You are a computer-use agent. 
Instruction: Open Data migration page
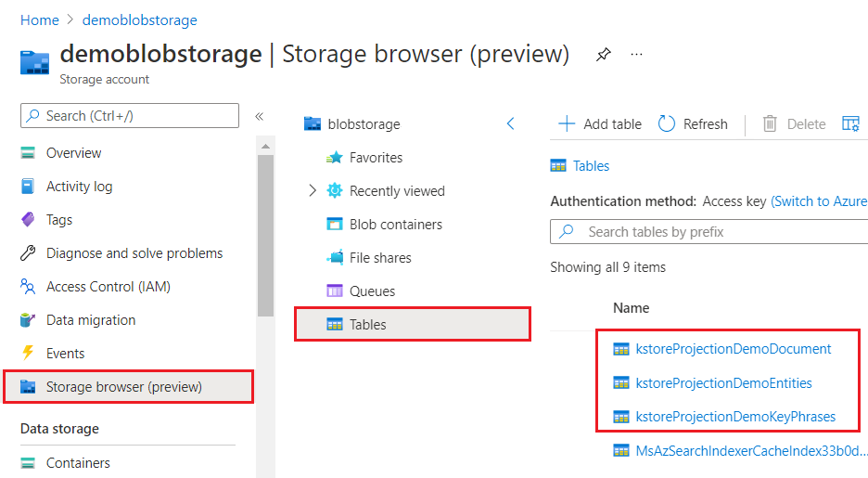(91, 320)
